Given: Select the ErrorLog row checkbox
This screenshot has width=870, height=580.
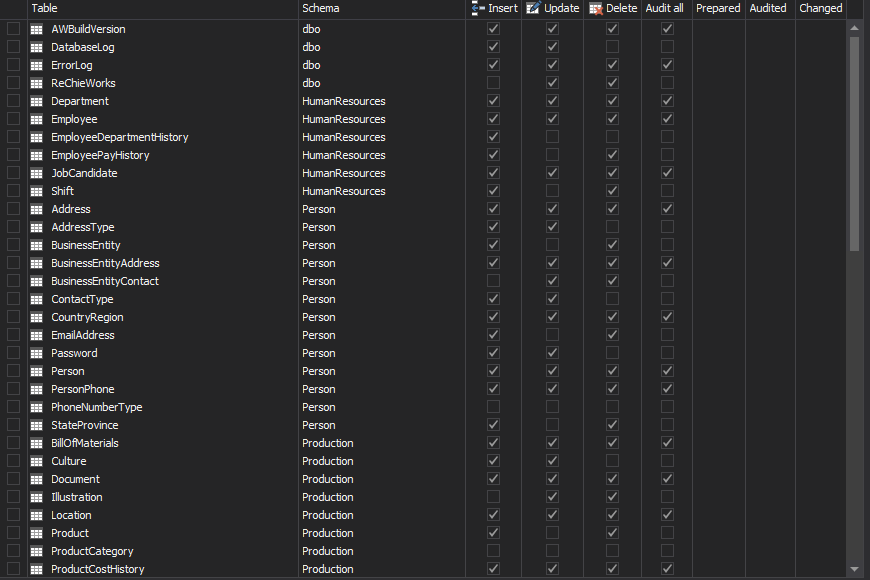Looking at the screenshot, I should pos(13,65).
